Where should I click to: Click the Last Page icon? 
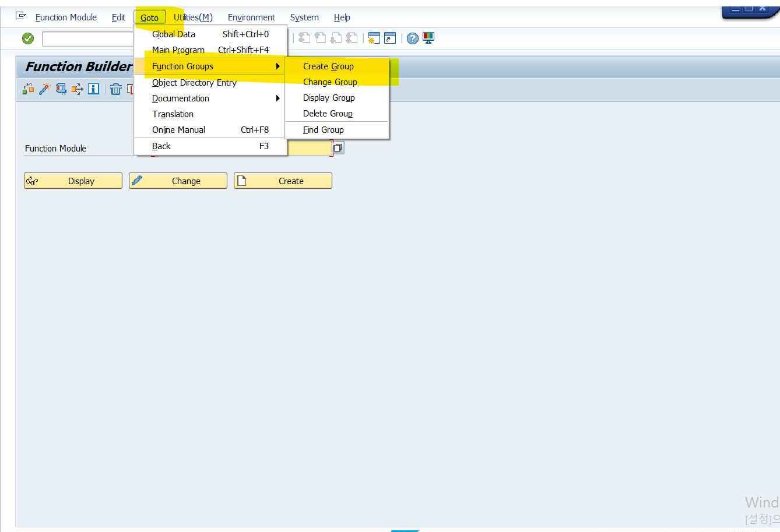[x=352, y=38]
